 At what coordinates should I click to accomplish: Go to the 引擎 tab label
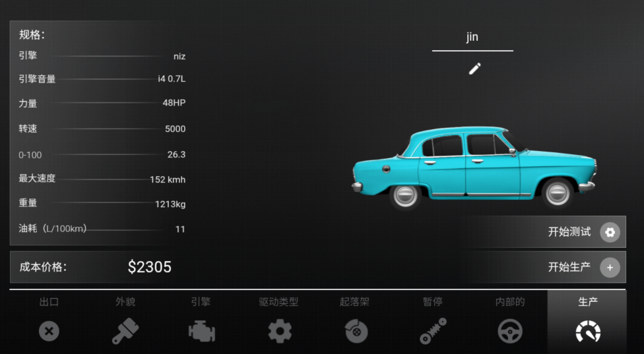[x=201, y=302]
